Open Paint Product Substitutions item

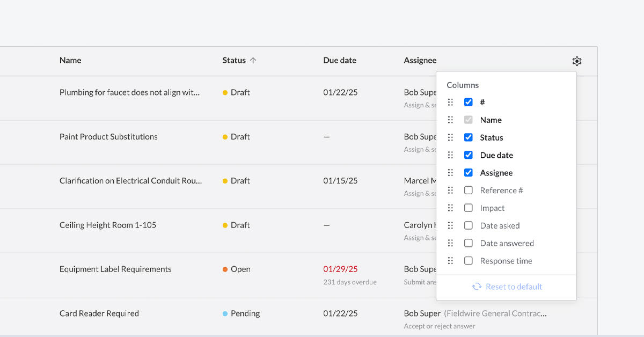[108, 137]
